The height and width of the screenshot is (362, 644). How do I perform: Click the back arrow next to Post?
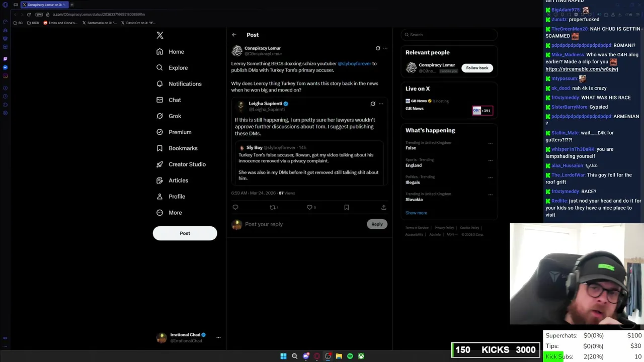(234, 35)
